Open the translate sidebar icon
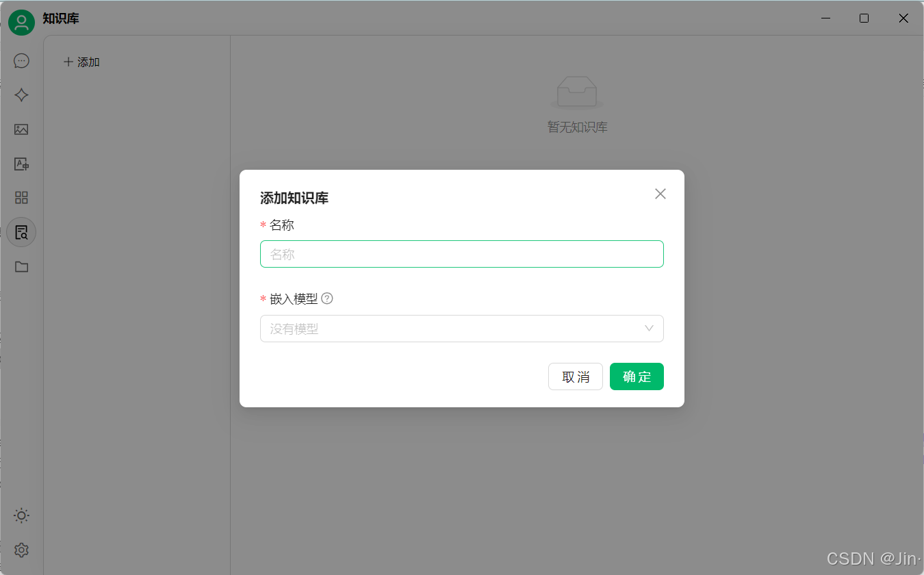924x575 pixels. click(x=21, y=164)
